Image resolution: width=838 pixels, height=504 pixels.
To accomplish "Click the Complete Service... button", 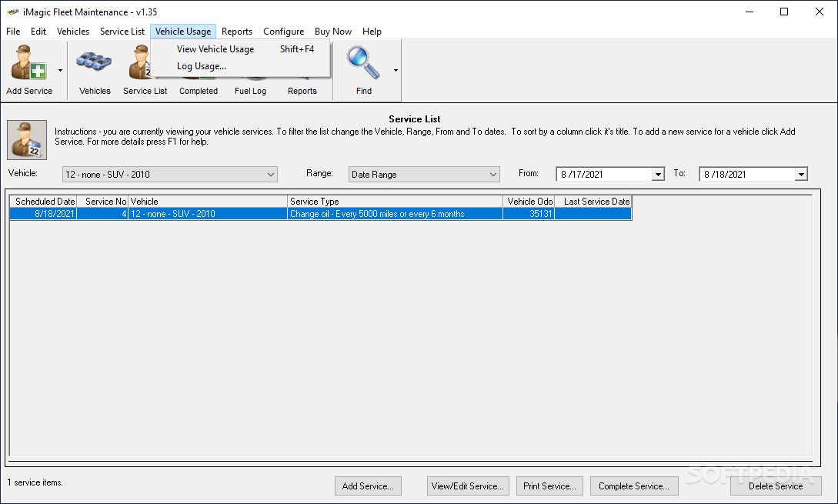I will [x=634, y=486].
